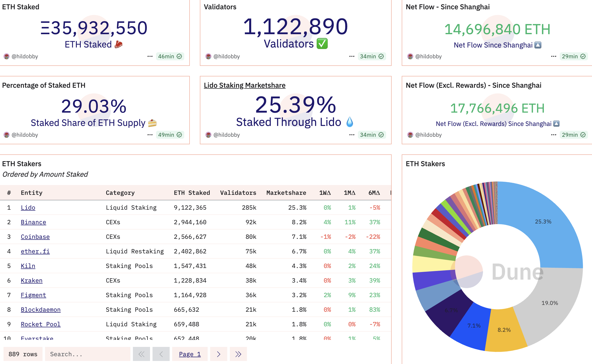Image resolution: width=592 pixels, height=364 pixels.
Task: Open the Binance entity link
Action: coord(33,222)
